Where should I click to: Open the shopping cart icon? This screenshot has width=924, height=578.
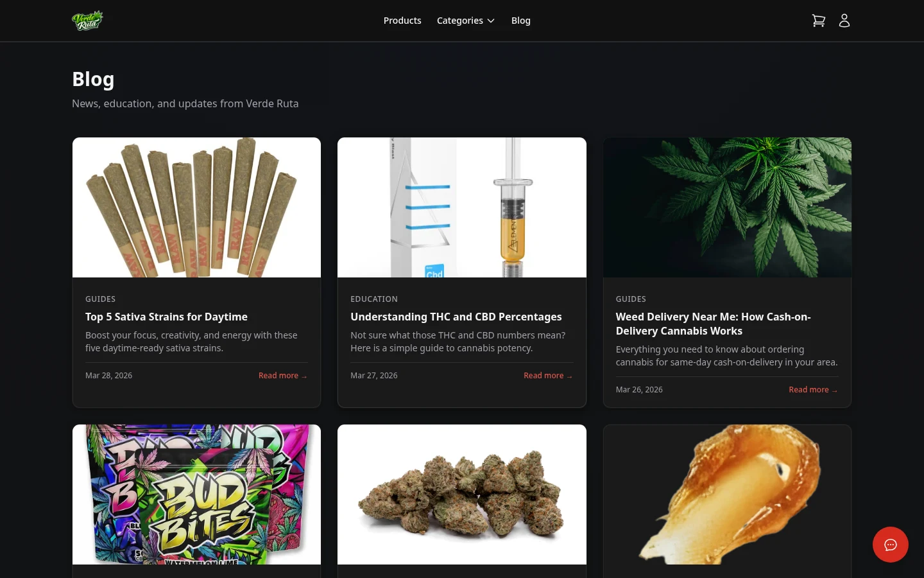click(819, 20)
